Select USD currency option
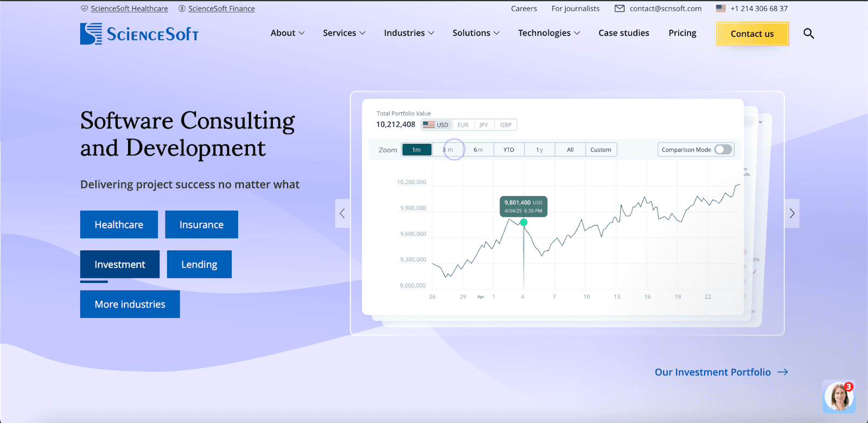Viewport: 868px width, 423px height. point(436,125)
